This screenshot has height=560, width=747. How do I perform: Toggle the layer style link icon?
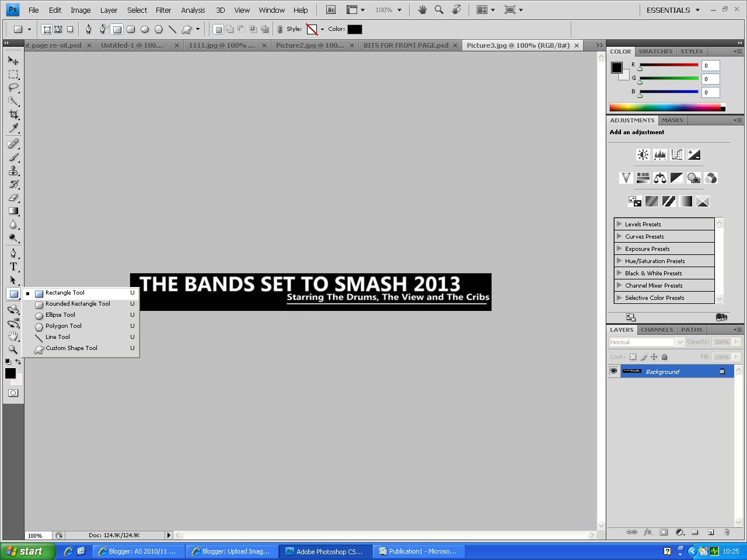point(280,29)
